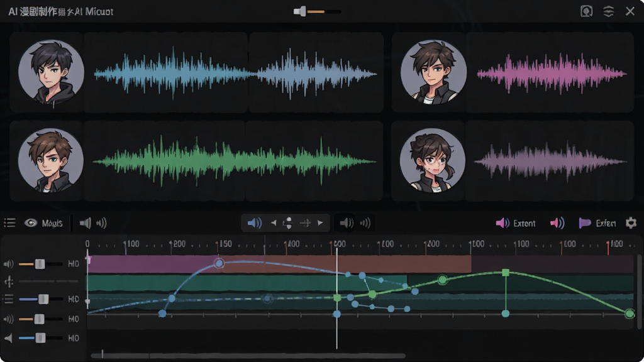Start playback with the right-pointing triangle
This screenshot has width=644, height=362.
(320, 223)
